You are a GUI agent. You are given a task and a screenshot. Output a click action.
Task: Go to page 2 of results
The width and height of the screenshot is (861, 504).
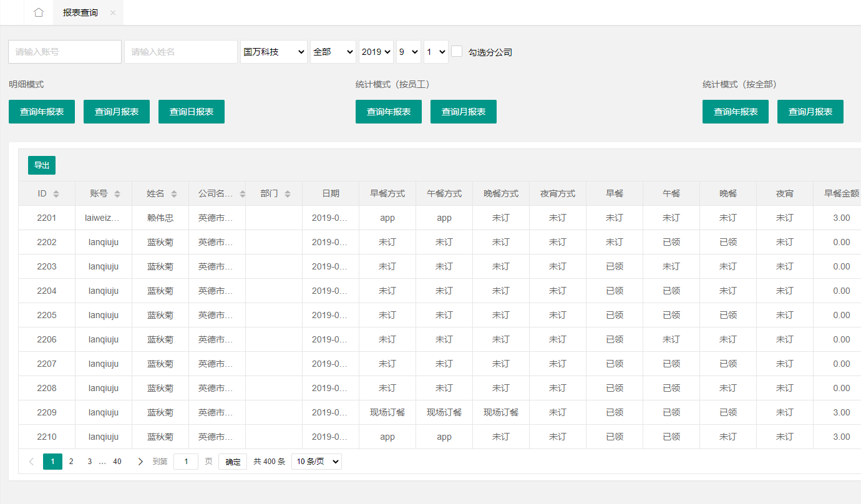(71, 462)
